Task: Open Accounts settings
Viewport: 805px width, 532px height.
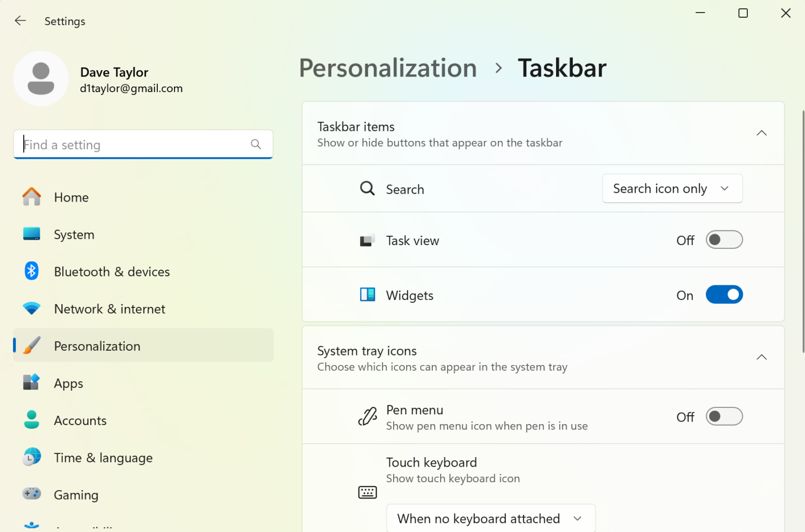Action: pyautogui.click(x=80, y=420)
